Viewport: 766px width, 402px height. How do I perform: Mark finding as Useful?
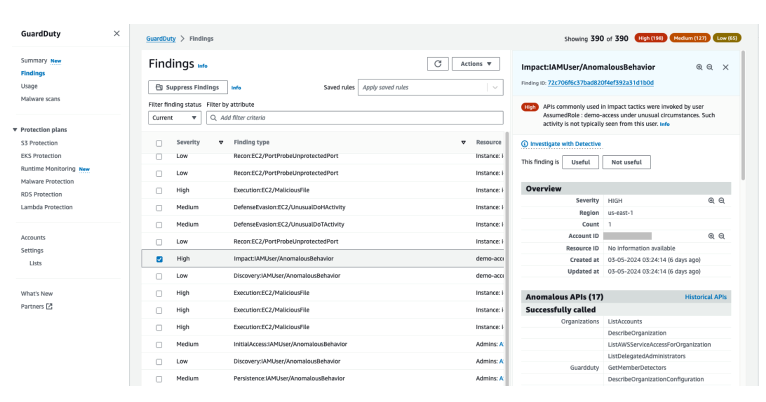580,162
